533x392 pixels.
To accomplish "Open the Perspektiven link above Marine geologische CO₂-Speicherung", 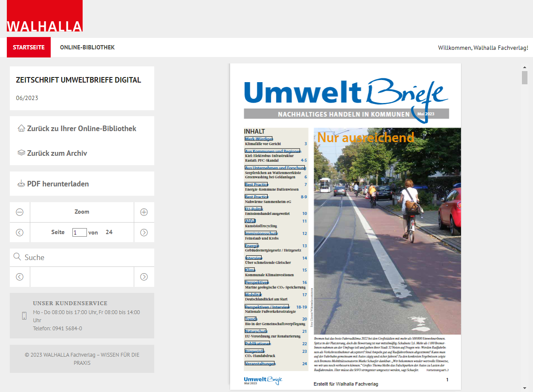I will 256,282.
